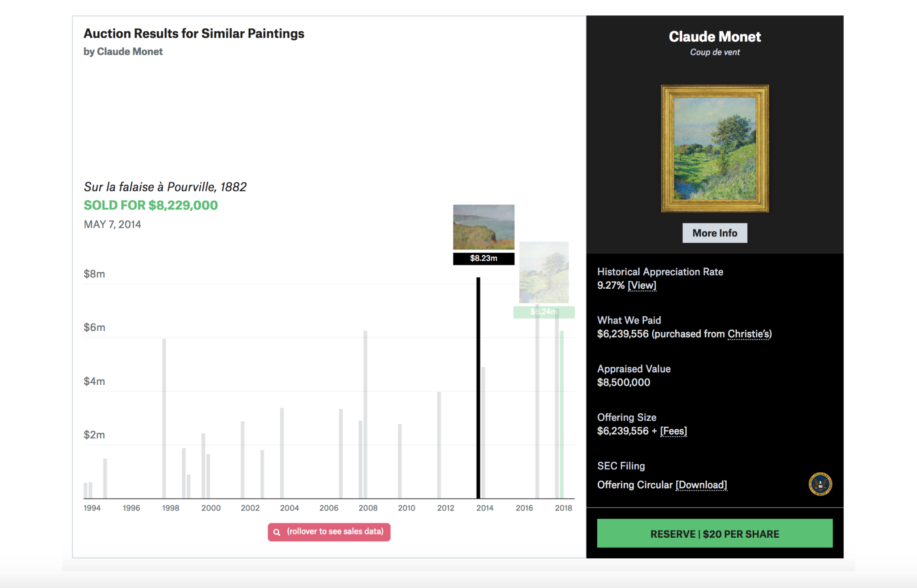Open More Info for Coup de vent
Image resolution: width=917 pixels, height=588 pixels.
pyautogui.click(x=715, y=233)
